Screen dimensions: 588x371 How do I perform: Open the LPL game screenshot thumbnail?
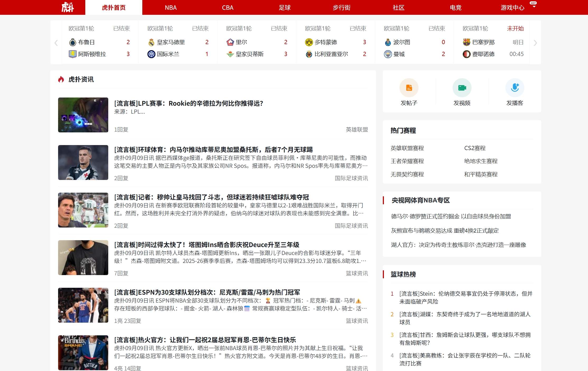click(x=83, y=115)
